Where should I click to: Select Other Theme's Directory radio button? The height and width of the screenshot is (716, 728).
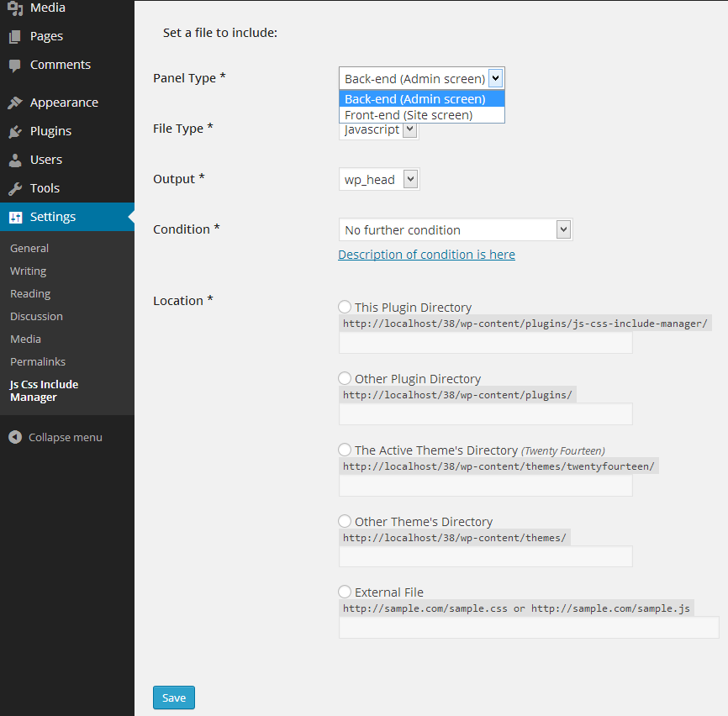click(x=345, y=521)
